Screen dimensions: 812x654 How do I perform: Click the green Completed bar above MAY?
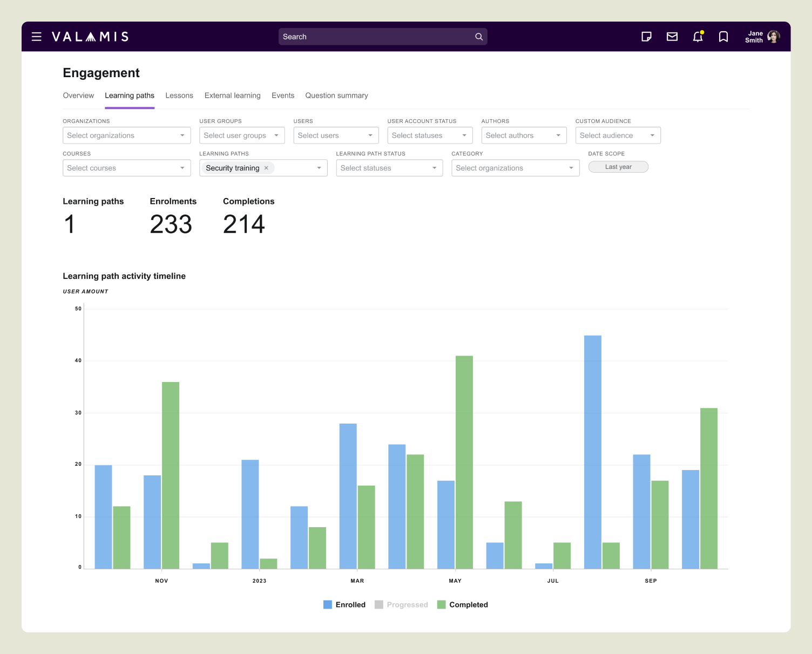tap(464, 462)
